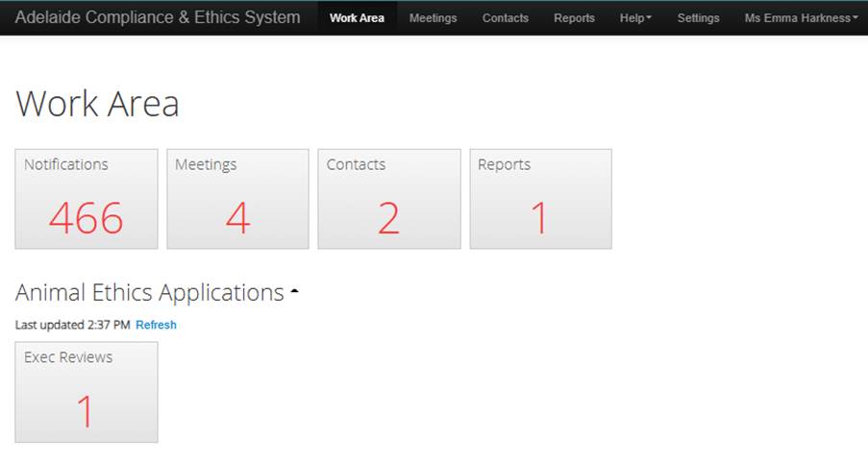Screen dimensions: 868x465
Task: Open Settings in the navigation bar
Action: (698, 18)
